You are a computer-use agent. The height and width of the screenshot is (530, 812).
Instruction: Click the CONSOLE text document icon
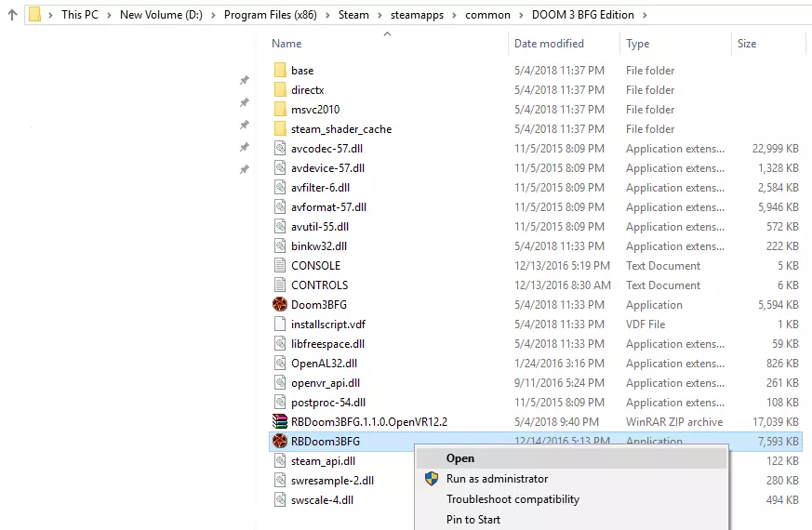280,266
